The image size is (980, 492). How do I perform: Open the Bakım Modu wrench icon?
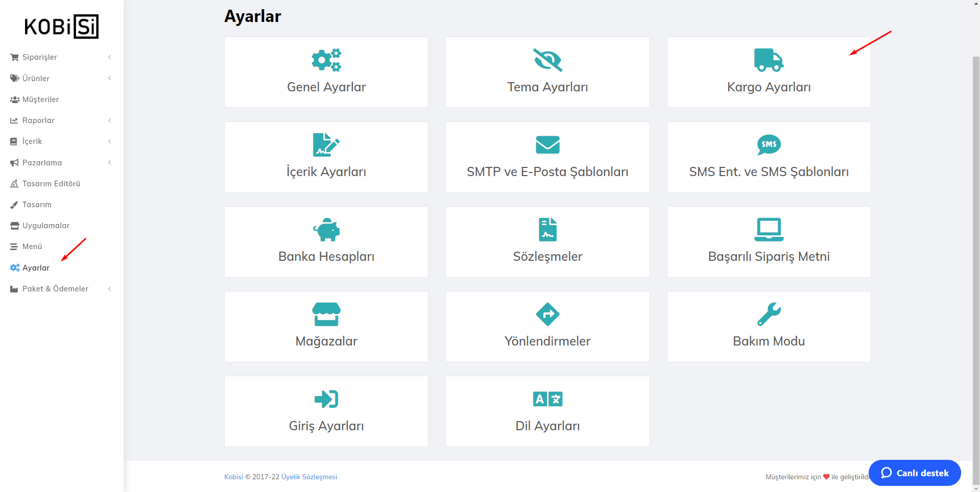(769, 314)
